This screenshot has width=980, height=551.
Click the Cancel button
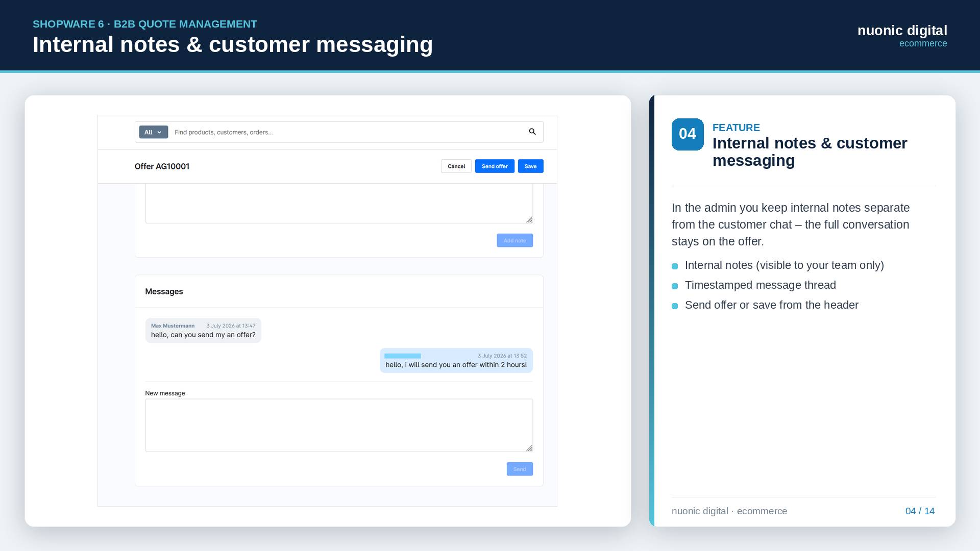(456, 166)
